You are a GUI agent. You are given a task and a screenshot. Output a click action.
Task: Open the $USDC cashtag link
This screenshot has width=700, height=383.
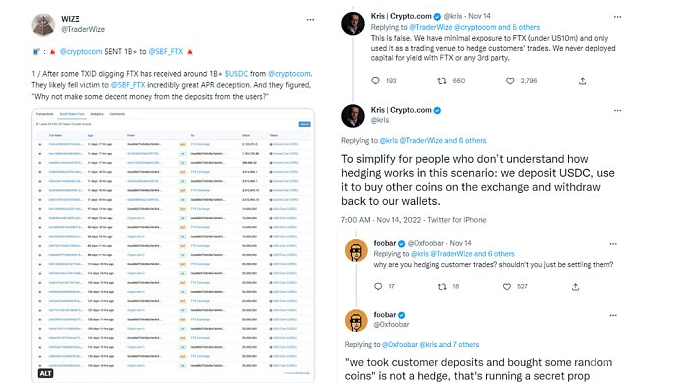[236, 74]
